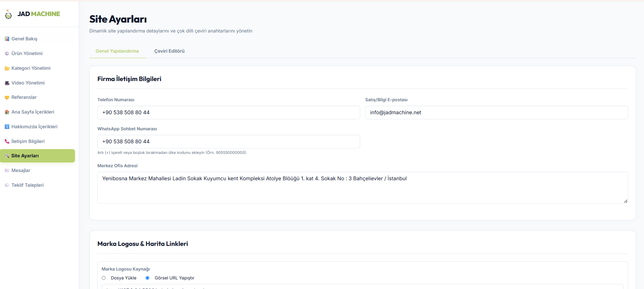Click the Ürün Yönetimi gear icon

tap(7, 54)
